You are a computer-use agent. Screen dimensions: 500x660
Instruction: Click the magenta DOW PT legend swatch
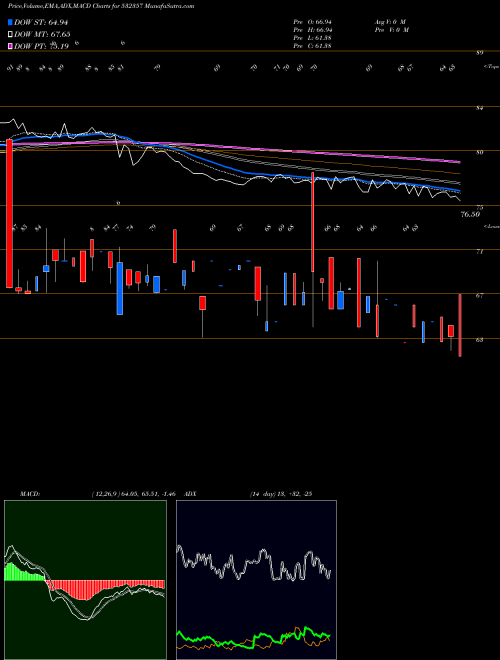coord(11,46)
